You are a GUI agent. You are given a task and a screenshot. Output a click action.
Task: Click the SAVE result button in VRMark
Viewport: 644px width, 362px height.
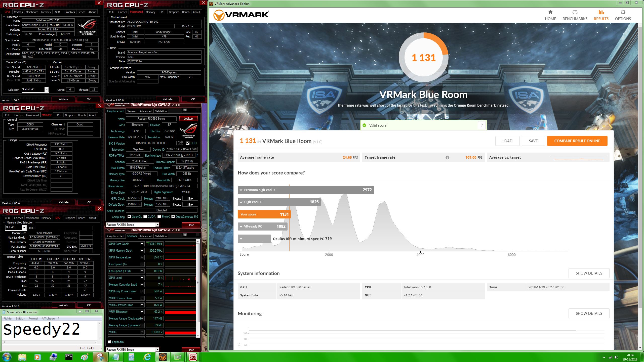pyautogui.click(x=533, y=141)
